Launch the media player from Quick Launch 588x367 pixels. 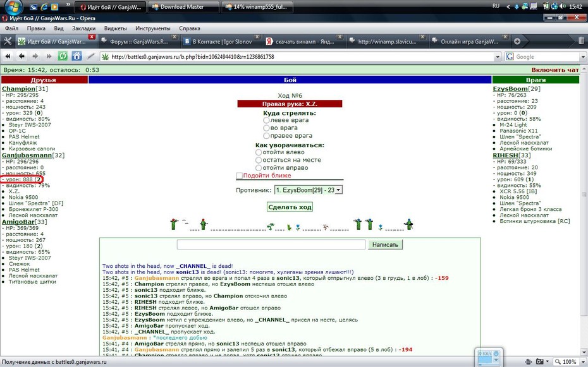point(54,6)
